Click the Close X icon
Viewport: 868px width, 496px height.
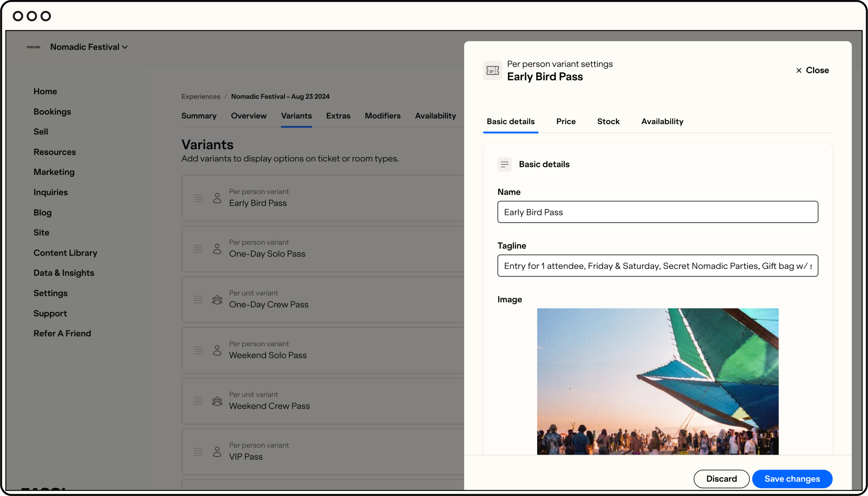pyautogui.click(x=799, y=71)
